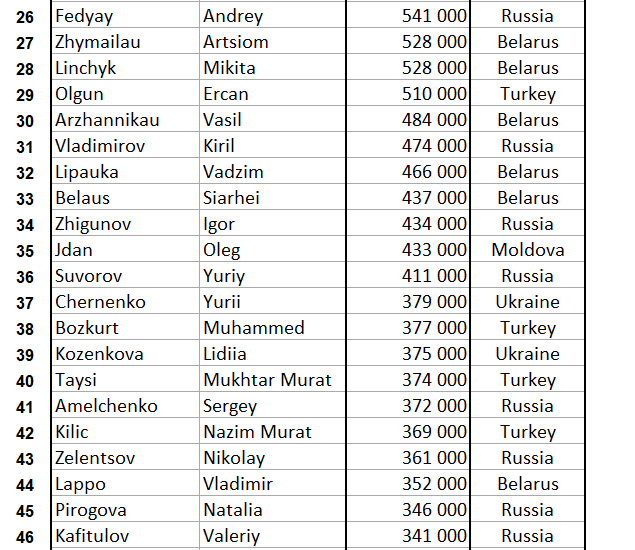Click the Pirogova cell
Screen dimensions: 635x550
(92, 510)
